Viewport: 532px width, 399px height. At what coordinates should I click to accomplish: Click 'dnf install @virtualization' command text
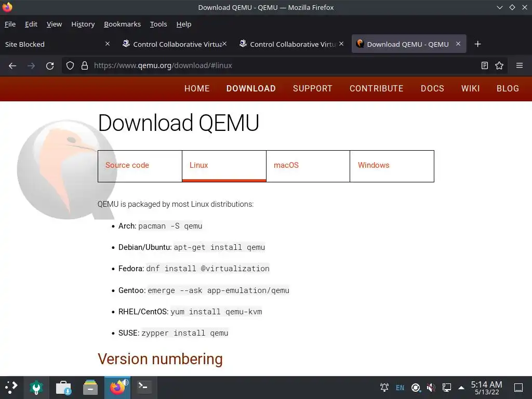point(208,269)
